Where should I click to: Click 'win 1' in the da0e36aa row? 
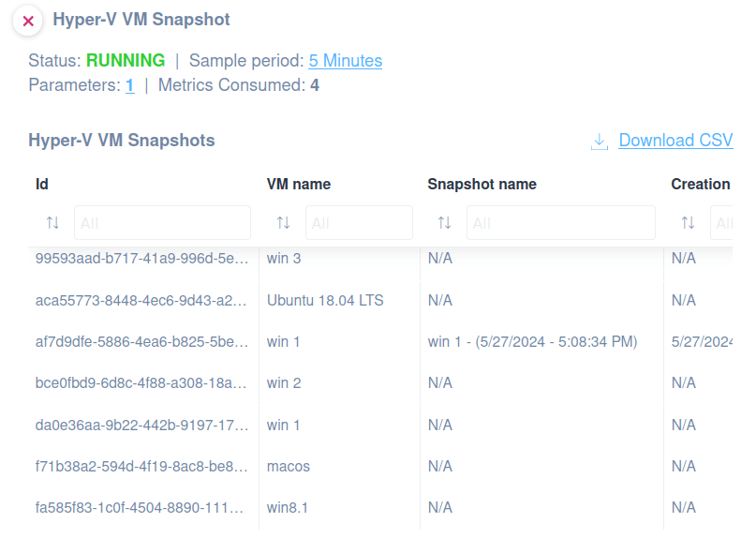284,426
